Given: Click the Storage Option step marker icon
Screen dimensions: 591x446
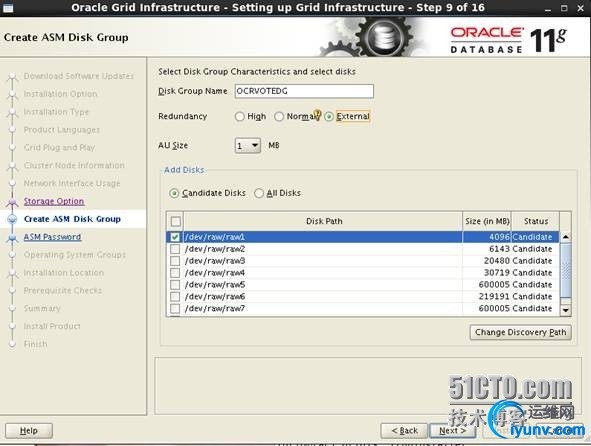Looking at the screenshot, I should click(12, 202).
